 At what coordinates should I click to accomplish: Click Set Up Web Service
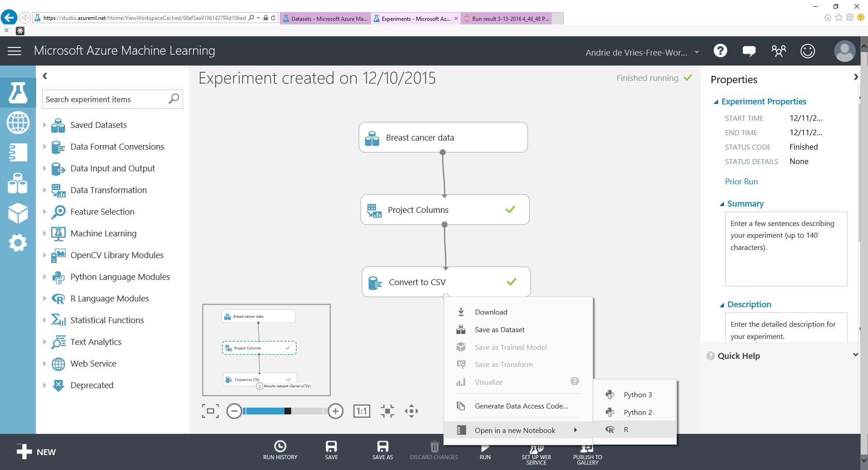(x=536, y=454)
